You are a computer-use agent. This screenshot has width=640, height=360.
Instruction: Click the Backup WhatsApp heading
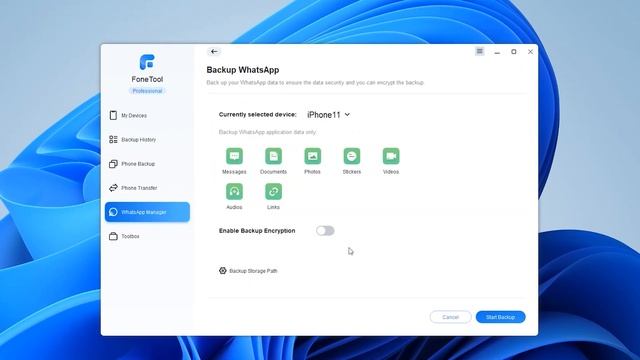coord(243,70)
